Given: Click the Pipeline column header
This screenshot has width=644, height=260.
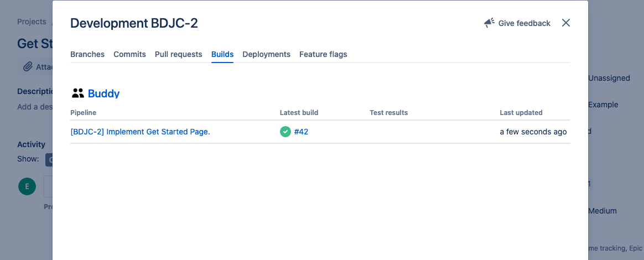Looking at the screenshot, I should (x=84, y=112).
